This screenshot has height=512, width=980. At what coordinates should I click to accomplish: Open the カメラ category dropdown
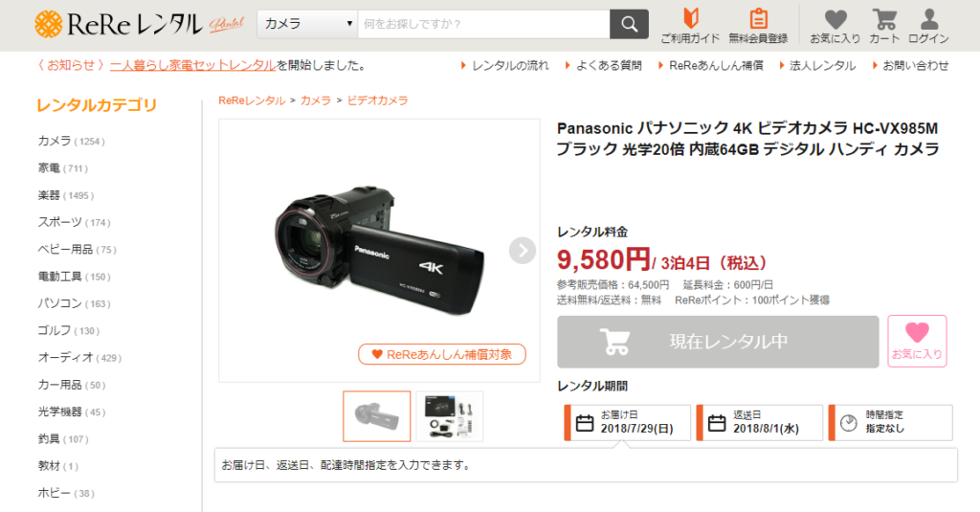tap(307, 24)
